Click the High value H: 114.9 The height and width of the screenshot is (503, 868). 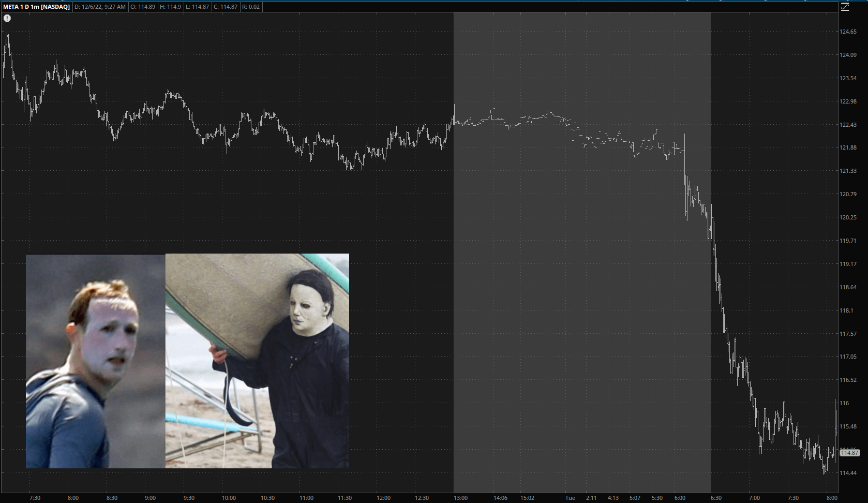[170, 7]
